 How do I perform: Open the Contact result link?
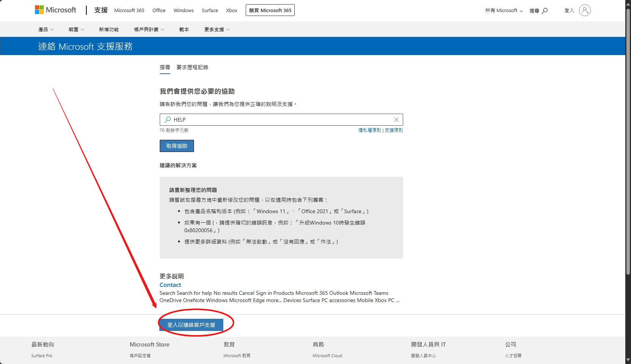click(170, 285)
